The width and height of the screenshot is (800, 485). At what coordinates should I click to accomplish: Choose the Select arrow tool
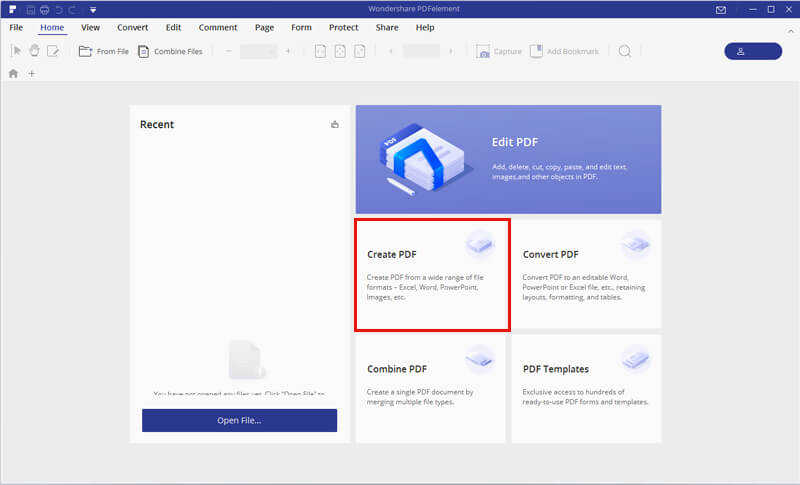(16, 51)
